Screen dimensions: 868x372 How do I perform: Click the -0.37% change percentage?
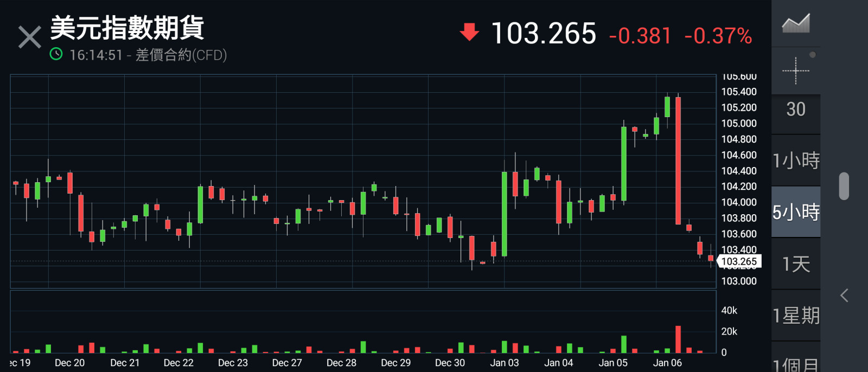tap(718, 36)
